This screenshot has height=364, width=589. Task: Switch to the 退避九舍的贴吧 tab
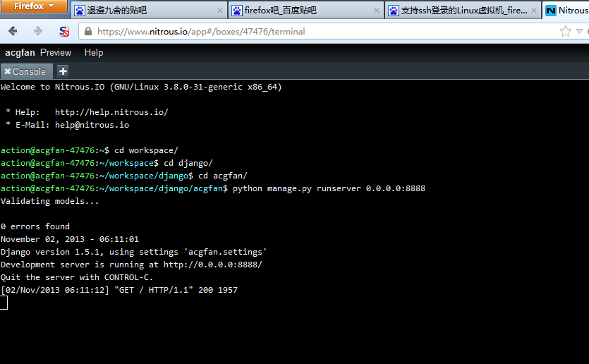(149, 11)
